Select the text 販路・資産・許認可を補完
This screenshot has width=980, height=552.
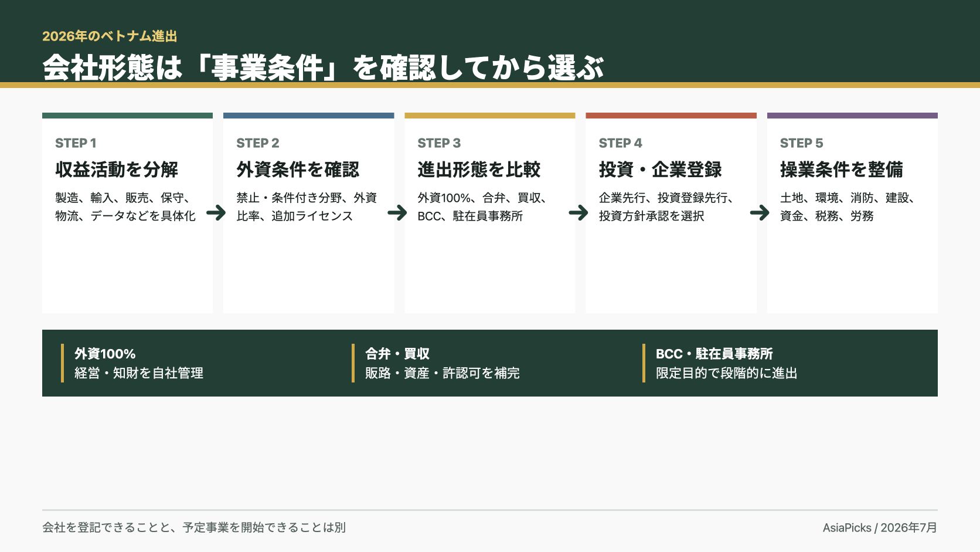click(x=443, y=373)
